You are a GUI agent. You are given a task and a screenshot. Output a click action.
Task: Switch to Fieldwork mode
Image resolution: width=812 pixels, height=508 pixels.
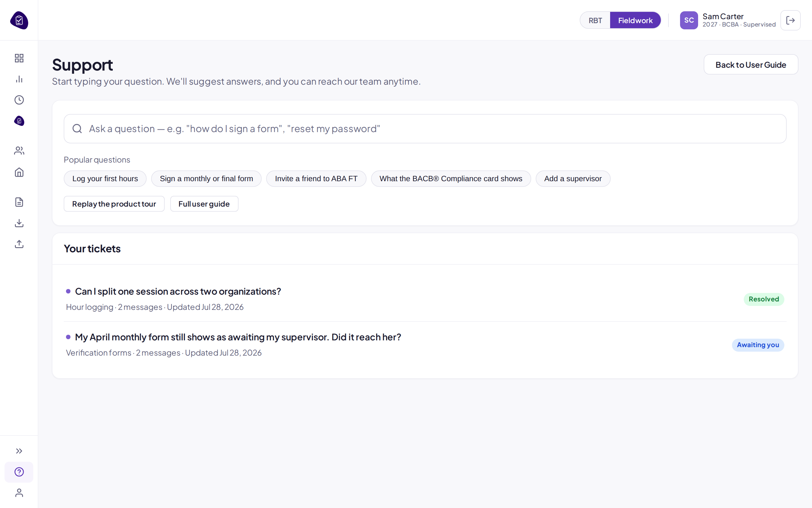tap(635, 21)
